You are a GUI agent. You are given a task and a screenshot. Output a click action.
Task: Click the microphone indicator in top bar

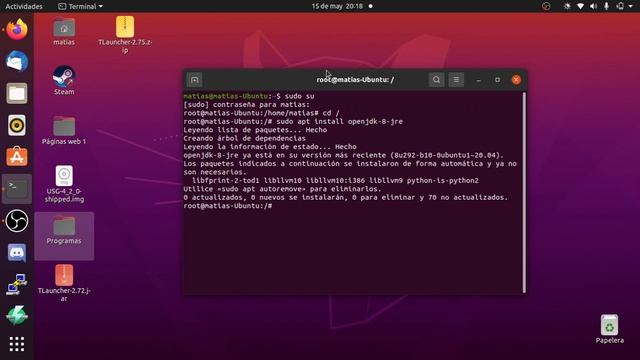[x=606, y=6]
